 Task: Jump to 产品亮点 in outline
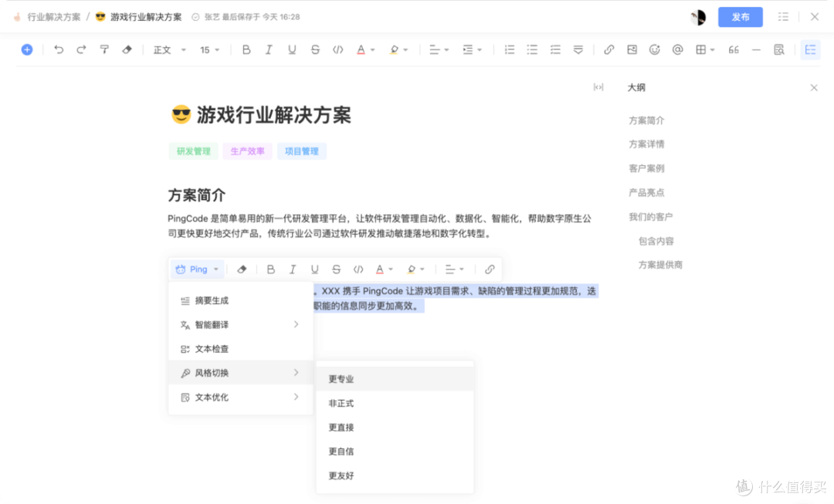(x=646, y=192)
